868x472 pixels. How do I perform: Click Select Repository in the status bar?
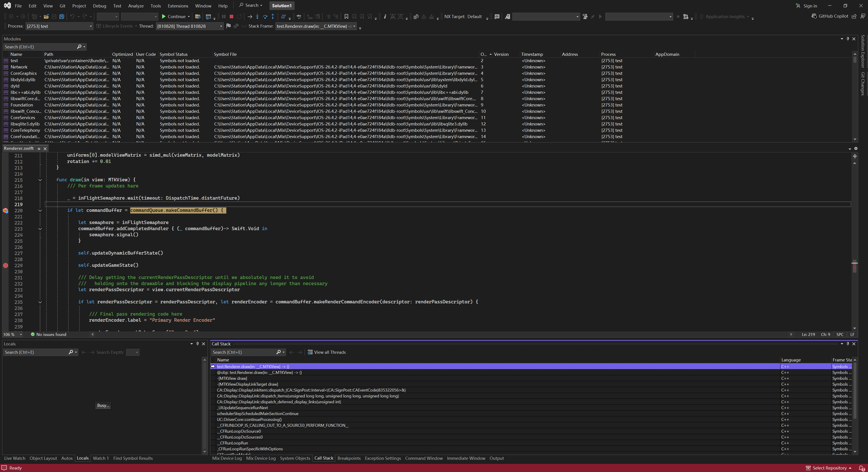[x=829, y=468]
